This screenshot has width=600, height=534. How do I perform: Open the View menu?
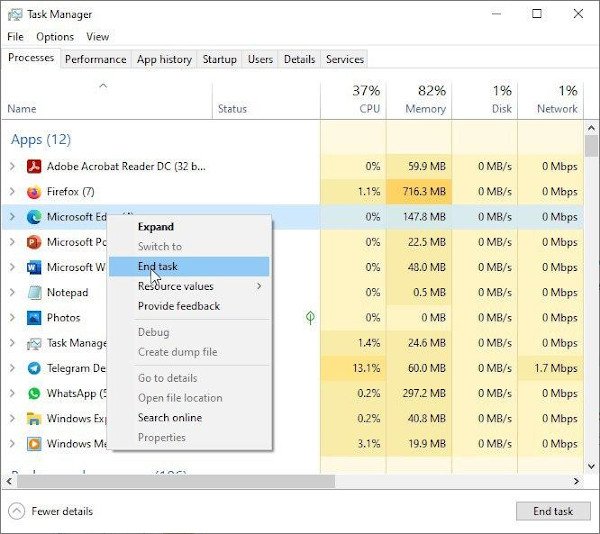98,37
